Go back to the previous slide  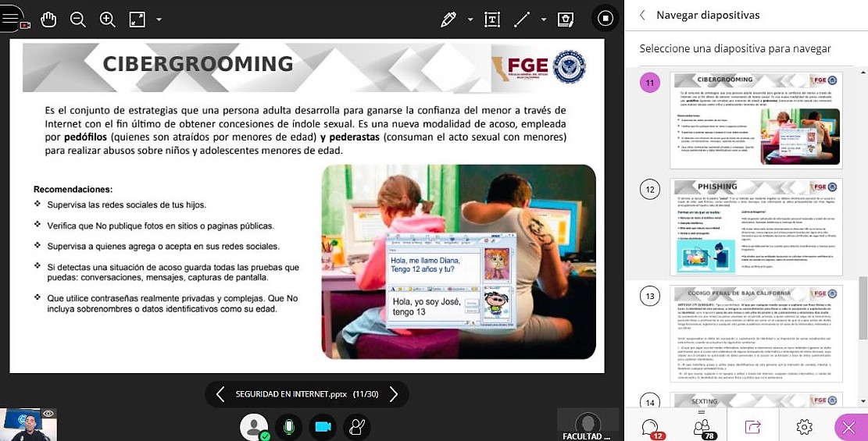220,394
